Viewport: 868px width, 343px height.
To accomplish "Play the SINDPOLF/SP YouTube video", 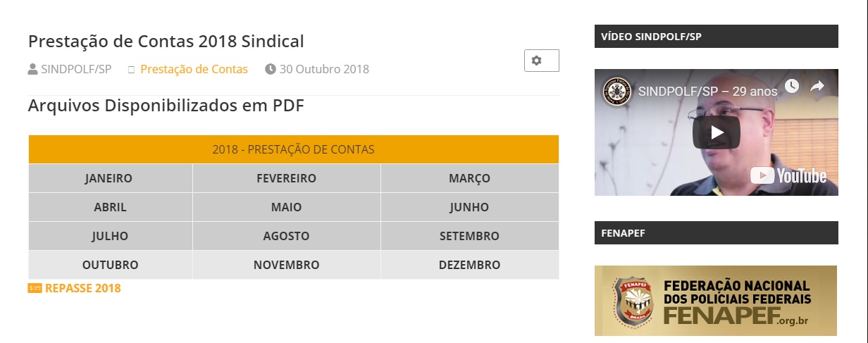I will coord(716,132).
